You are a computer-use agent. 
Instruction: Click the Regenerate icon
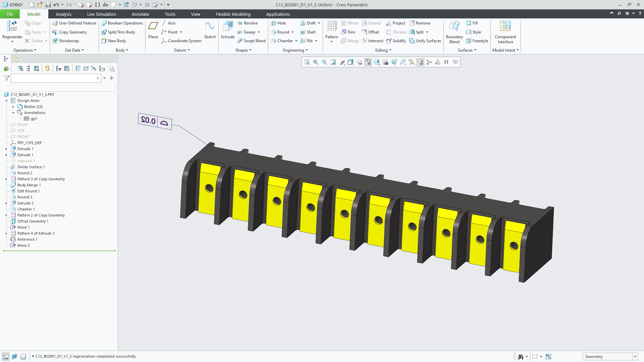pyautogui.click(x=12, y=26)
